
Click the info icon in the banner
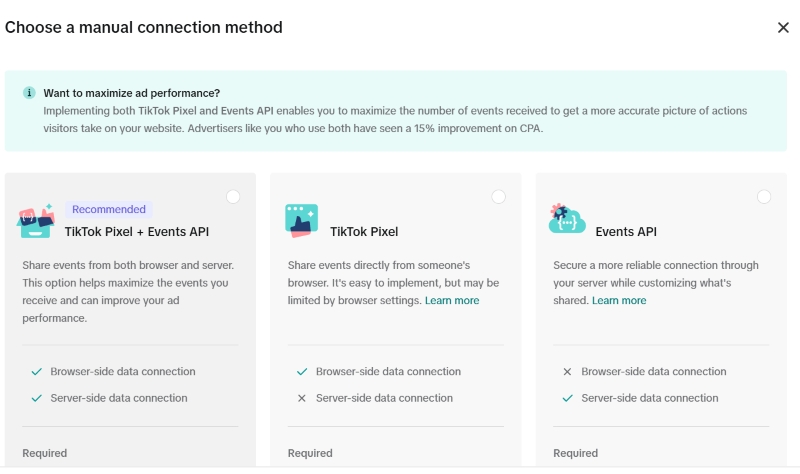pyautogui.click(x=29, y=93)
